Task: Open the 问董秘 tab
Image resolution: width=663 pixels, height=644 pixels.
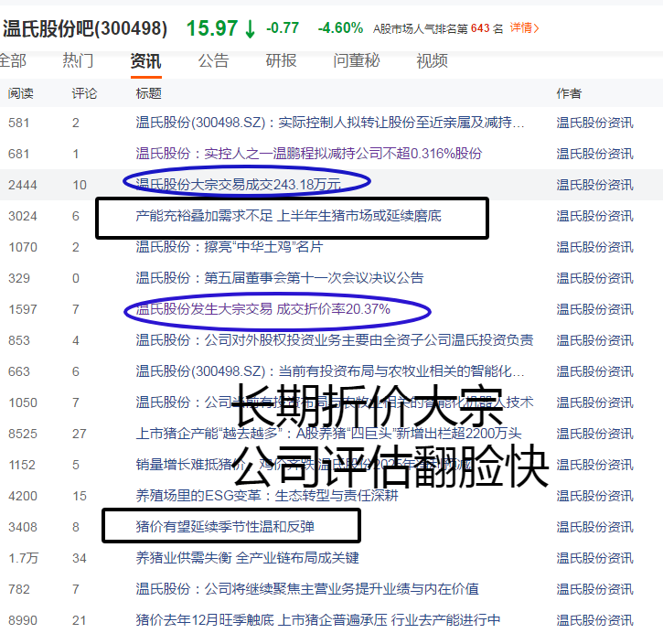Action: click(x=357, y=60)
